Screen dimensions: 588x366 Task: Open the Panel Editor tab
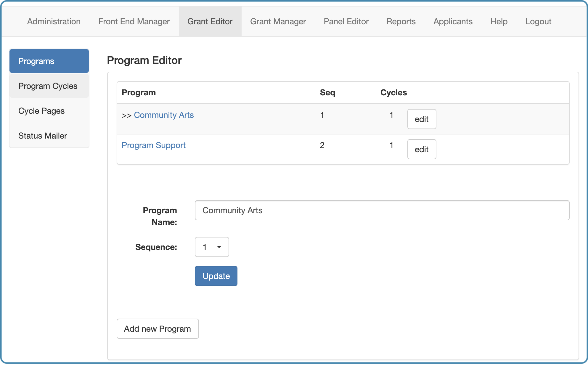point(346,22)
